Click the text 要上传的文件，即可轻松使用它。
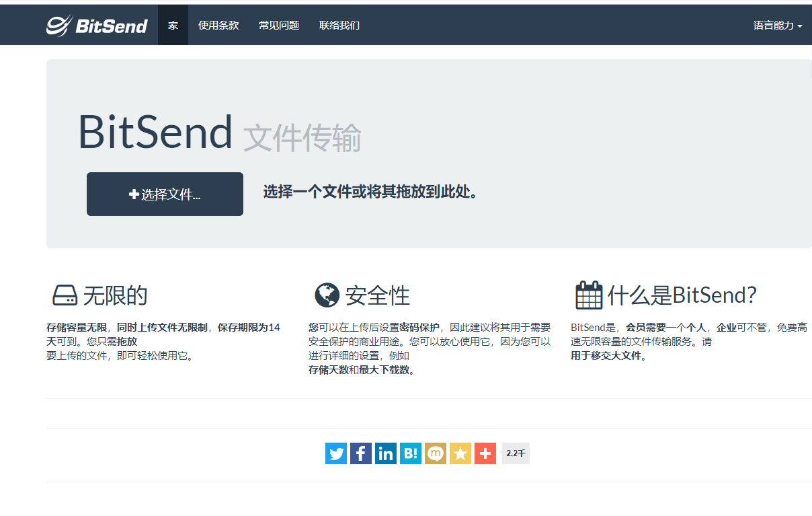The image size is (812, 516). coord(120,356)
